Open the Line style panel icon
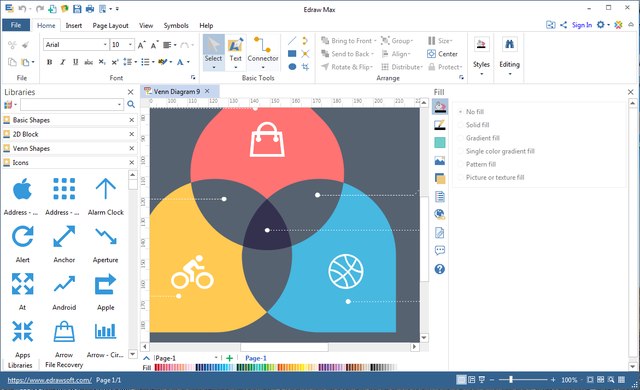This screenshot has height=390, width=640. [440, 125]
